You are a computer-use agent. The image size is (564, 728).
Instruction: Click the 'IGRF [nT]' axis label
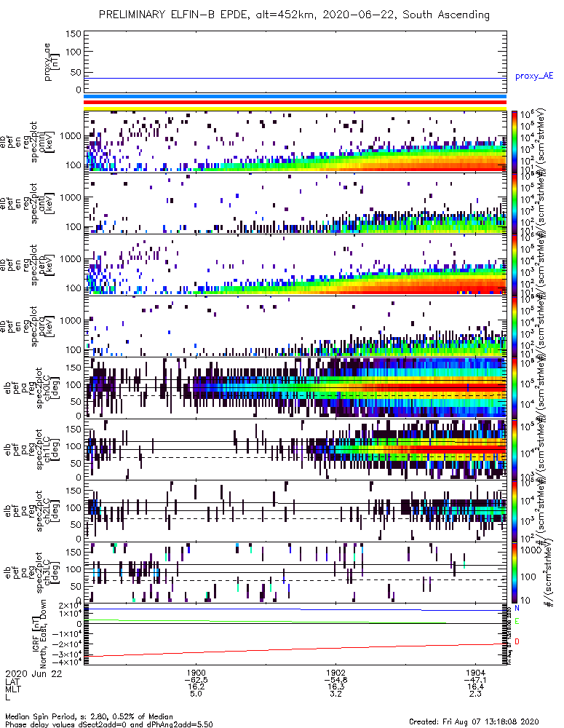pyautogui.click(x=35, y=634)
